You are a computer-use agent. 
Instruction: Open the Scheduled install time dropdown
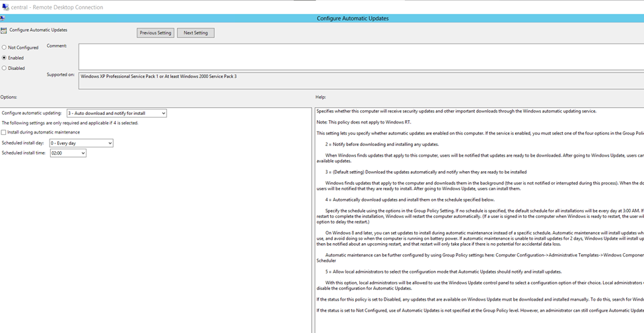click(x=68, y=153)
